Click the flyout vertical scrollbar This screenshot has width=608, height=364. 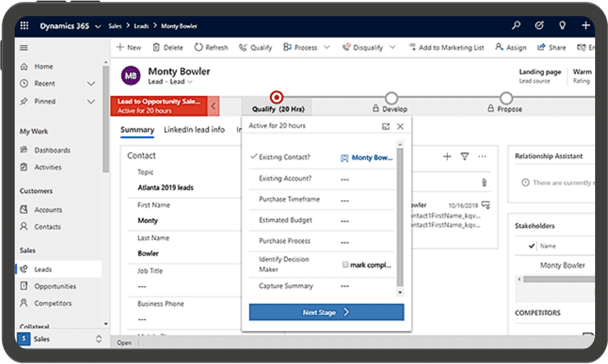(x=400, y=217)
